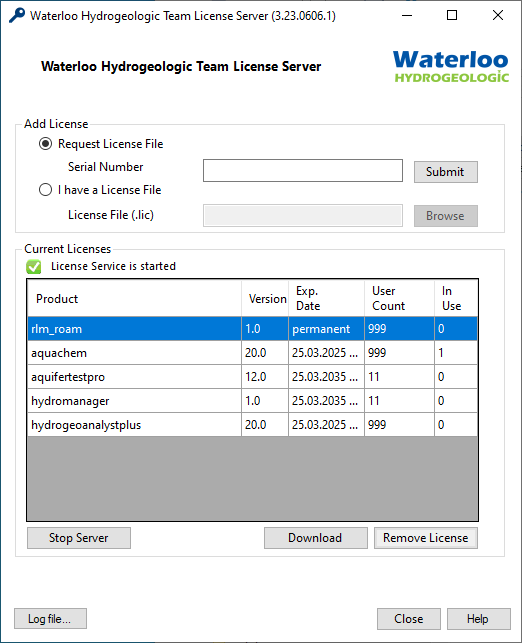522x643 pixels.
Task: Click the Product column header
Action: tap(134, 299)
